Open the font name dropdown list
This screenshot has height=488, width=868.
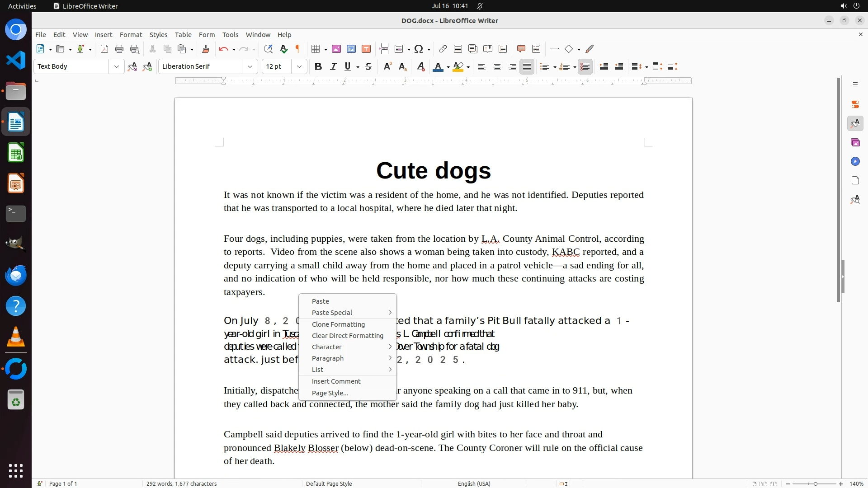[x=250, y=67]
